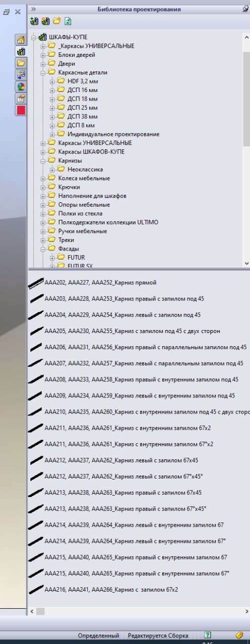Expand the Блоки дверей folder

point(43,55)
